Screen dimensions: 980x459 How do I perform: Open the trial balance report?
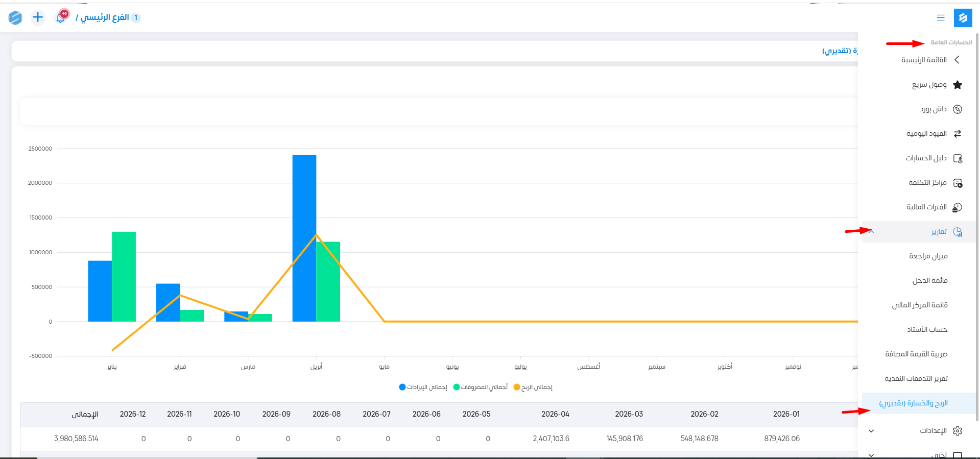(x=928, y=256)
